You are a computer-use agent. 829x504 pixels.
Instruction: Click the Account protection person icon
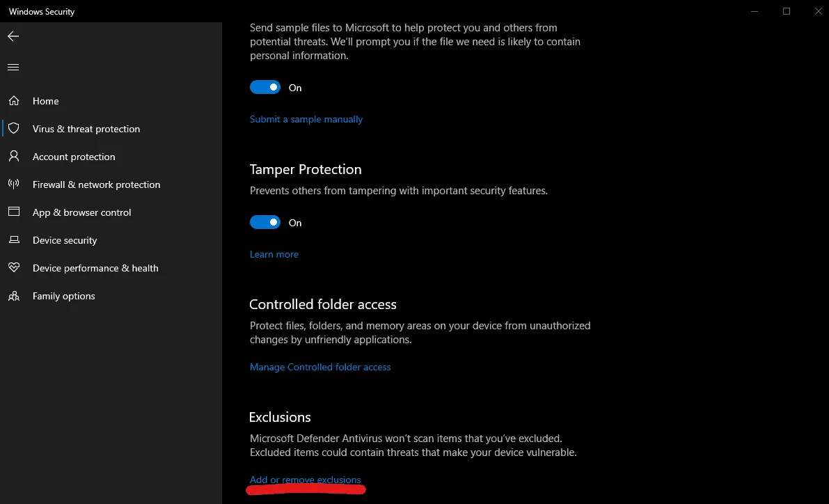click(x=14, y=156)
